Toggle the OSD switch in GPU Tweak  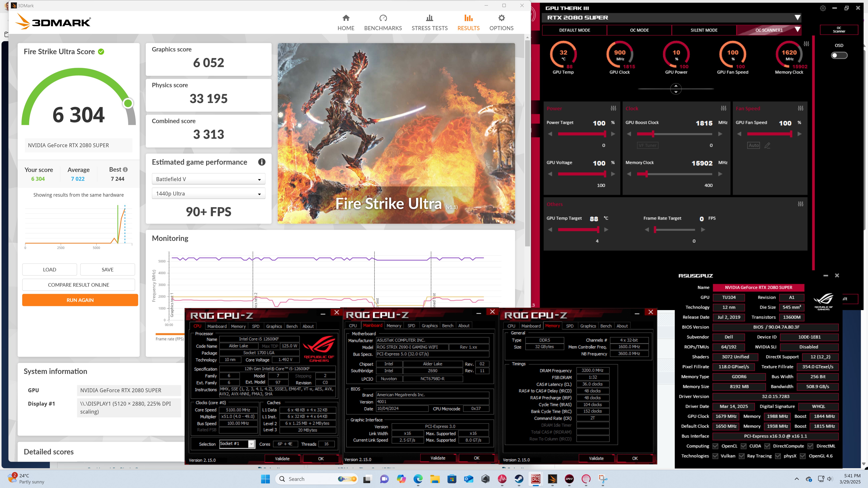pyautogui.click(x=839, y=55)
